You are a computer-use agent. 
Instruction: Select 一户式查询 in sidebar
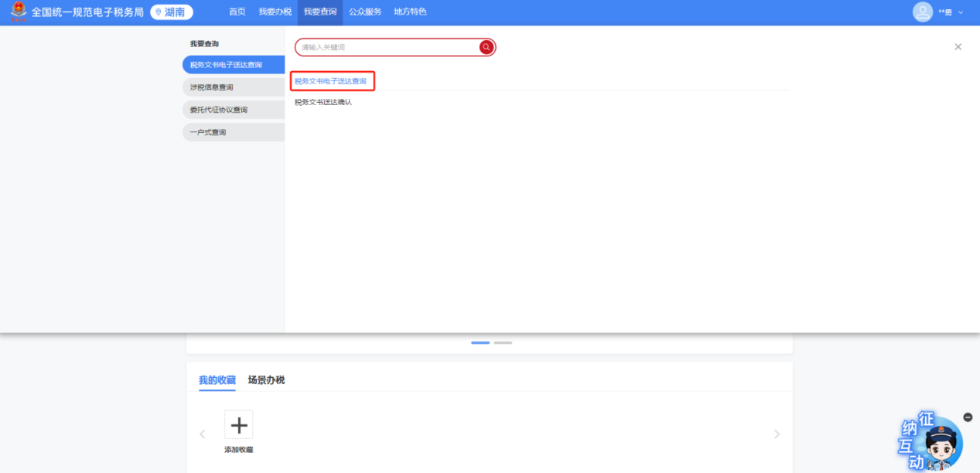tap(232, 132)
